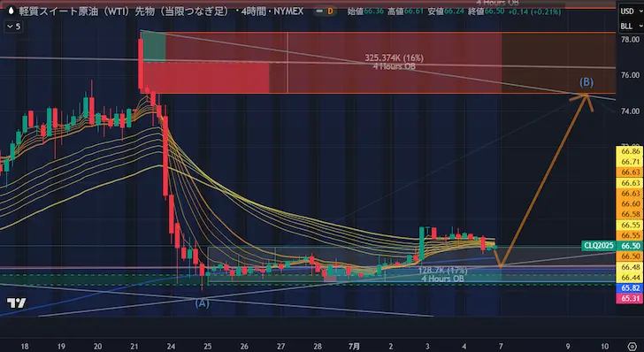Click the closing value 66.50 in header

coord(494,11)
